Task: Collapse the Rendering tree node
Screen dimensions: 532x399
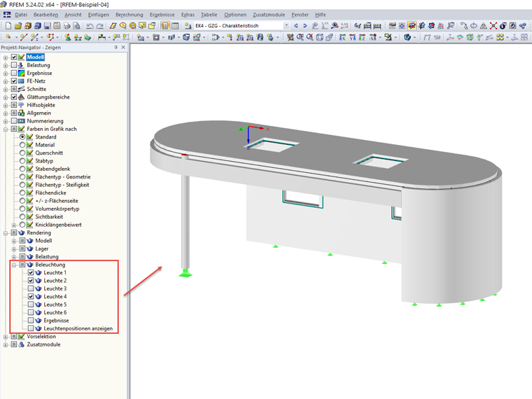Action: click(x=6, y=232)
